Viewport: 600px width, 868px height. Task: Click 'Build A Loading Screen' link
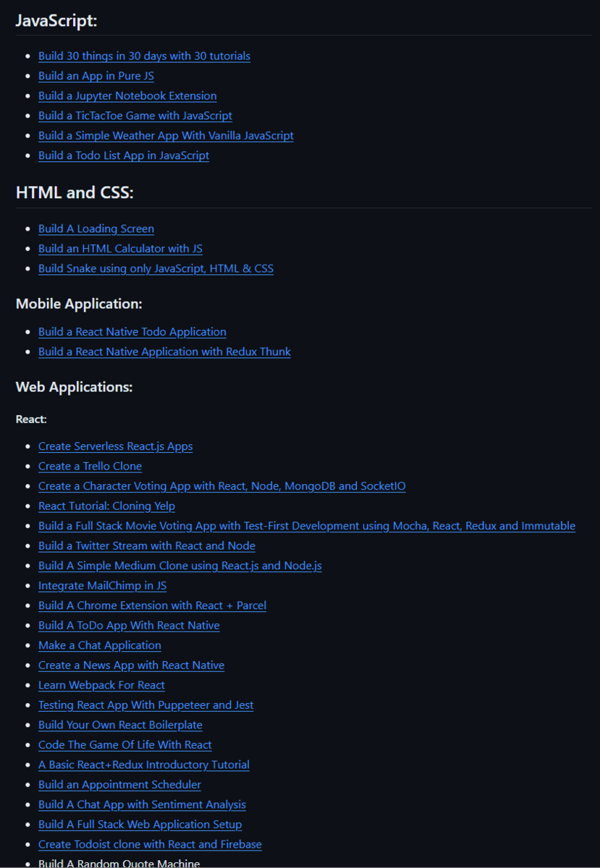[x=96, y=229]
